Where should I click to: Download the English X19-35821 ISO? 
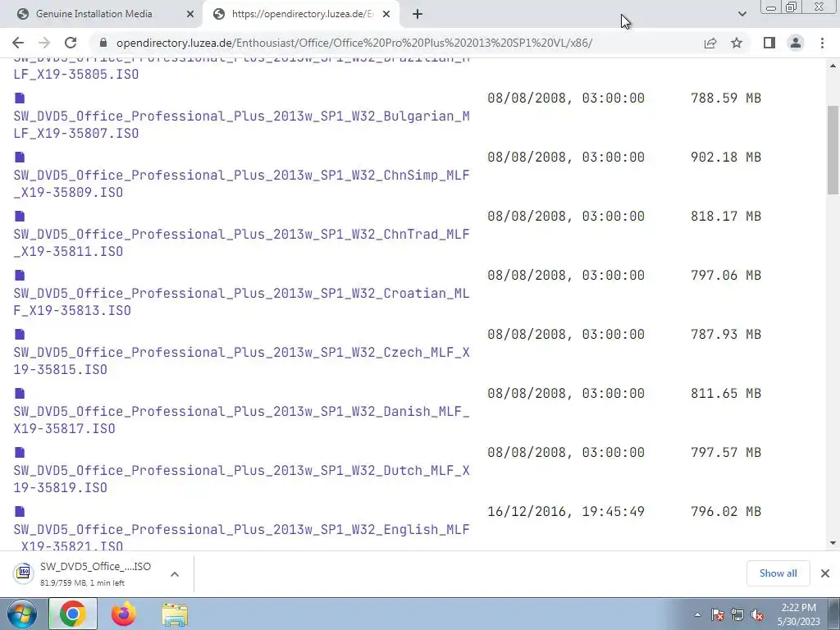(x=241, y=536)
